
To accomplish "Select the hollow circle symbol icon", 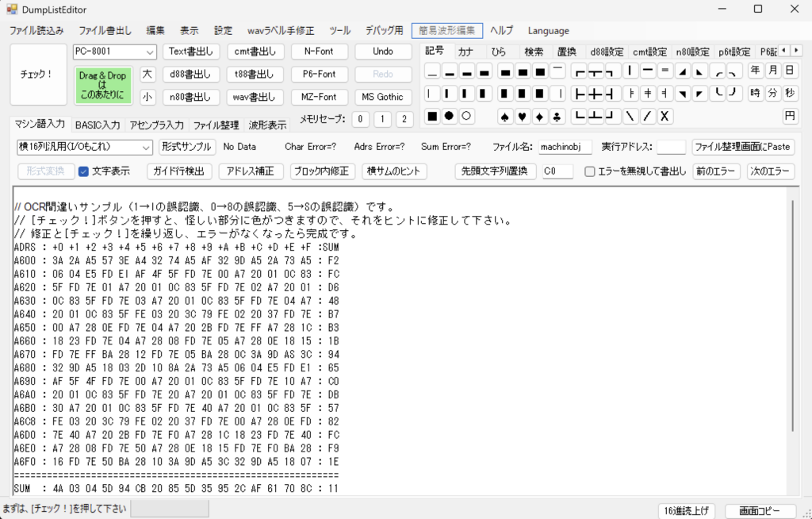I will tap(465, 116).
